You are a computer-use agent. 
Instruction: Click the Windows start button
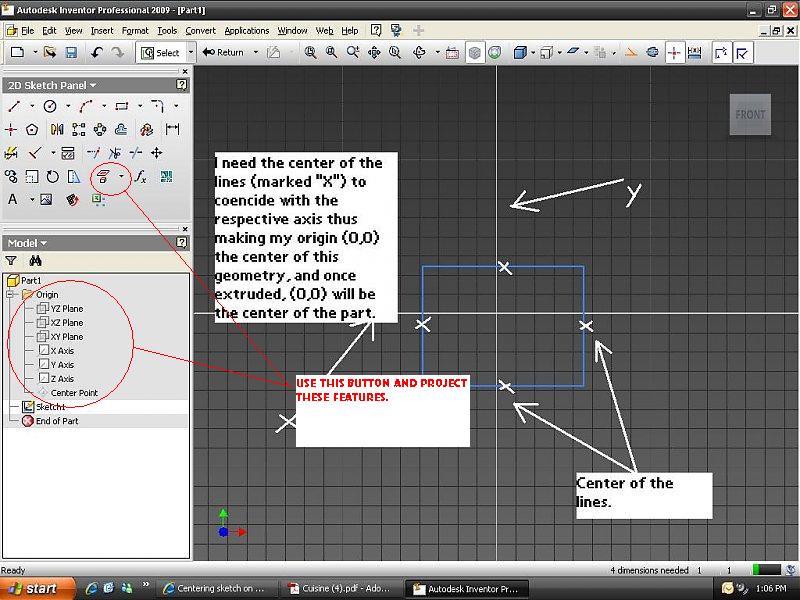[37, 589]
